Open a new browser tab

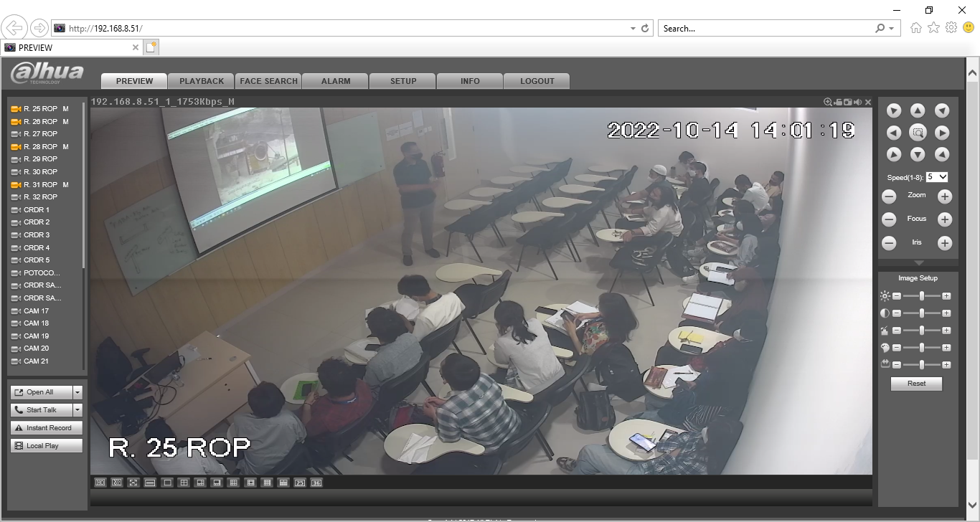coord(151,47)
